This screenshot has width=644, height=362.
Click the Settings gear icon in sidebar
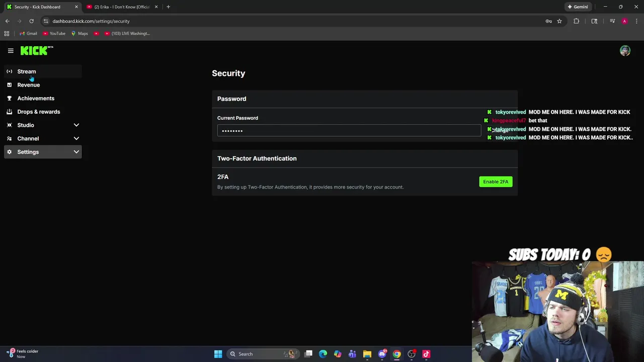pyautogui.click(x=9, y=152)
